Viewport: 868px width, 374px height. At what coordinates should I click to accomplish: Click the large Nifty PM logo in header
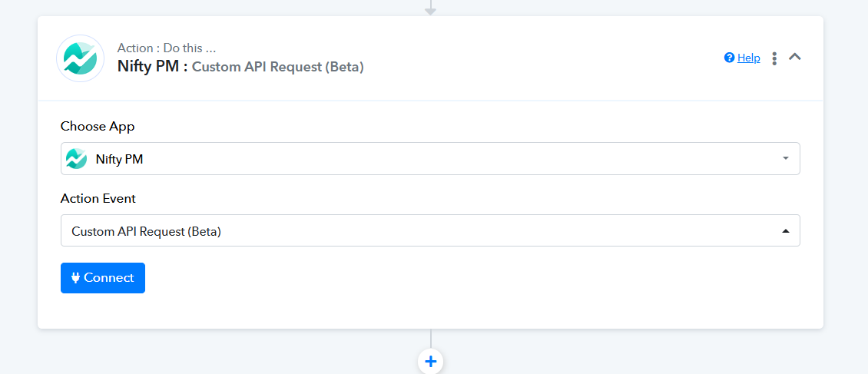click(x=80, y=58)
